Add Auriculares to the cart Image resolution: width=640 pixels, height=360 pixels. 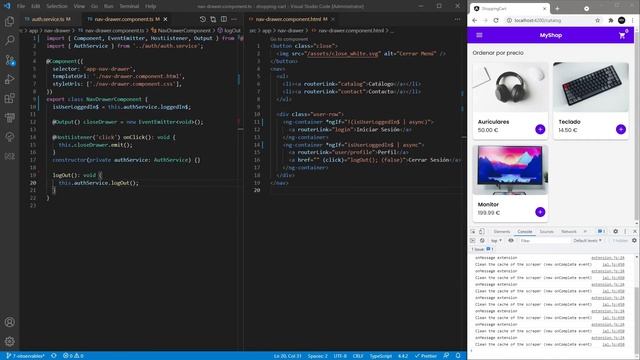540,129
